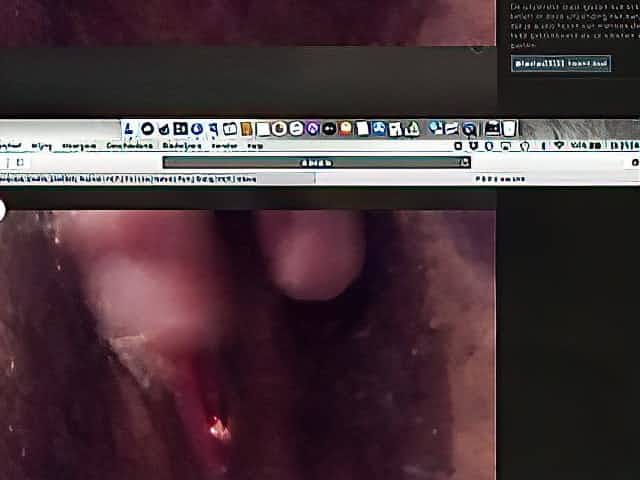The height and width of the screenshot is (480, 640).
Task: Open the first icon in the Dock
Action: [x=130, y=129]
